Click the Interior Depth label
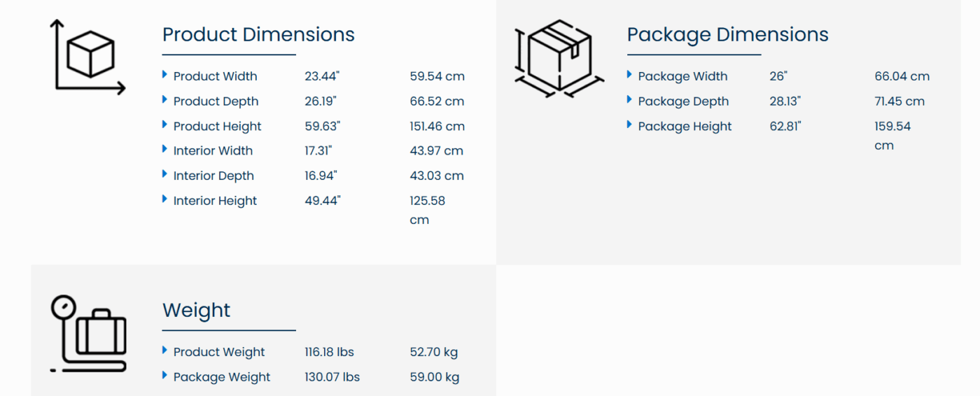This screenshot has height=396, width=980. tap(213, 176)
